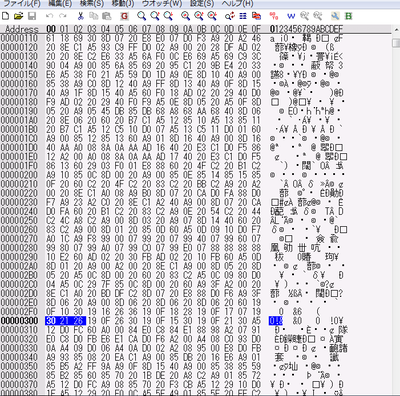Click the Cut scissors icon
This screenshot has height=396, width=400.
(x=80, y=16)
